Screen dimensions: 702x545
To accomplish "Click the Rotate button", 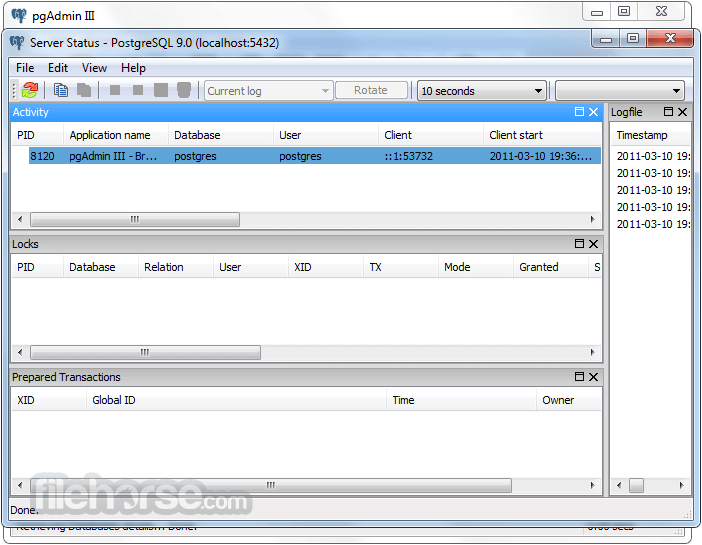I will pyautogui.click(x=371, y=90).
